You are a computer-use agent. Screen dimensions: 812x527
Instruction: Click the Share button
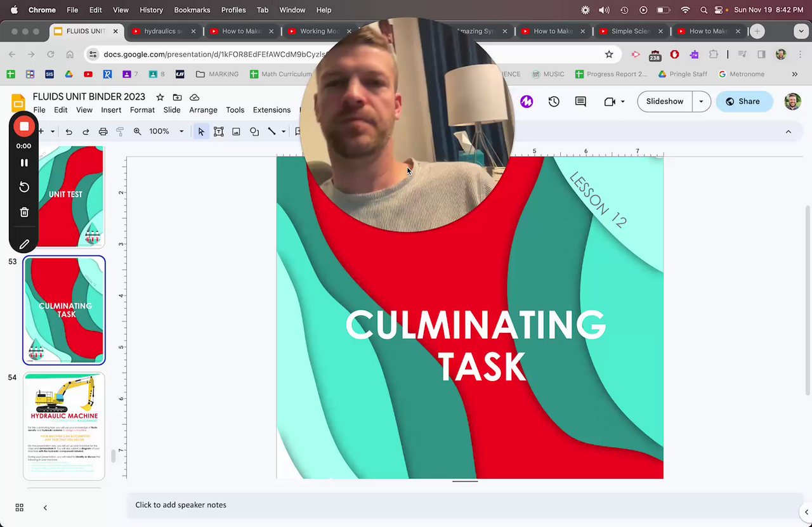point(743,101)
